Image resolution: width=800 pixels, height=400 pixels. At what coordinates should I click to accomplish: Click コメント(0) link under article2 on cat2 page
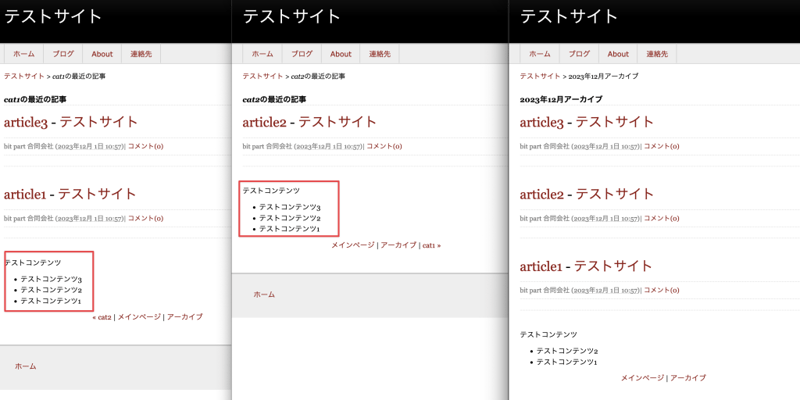pyautogui.click(x=384, y=147)
